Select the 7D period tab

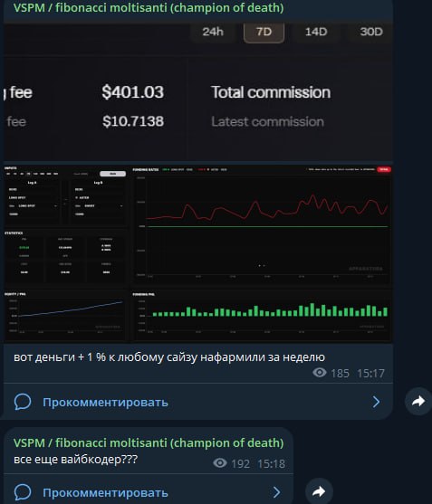264,32
